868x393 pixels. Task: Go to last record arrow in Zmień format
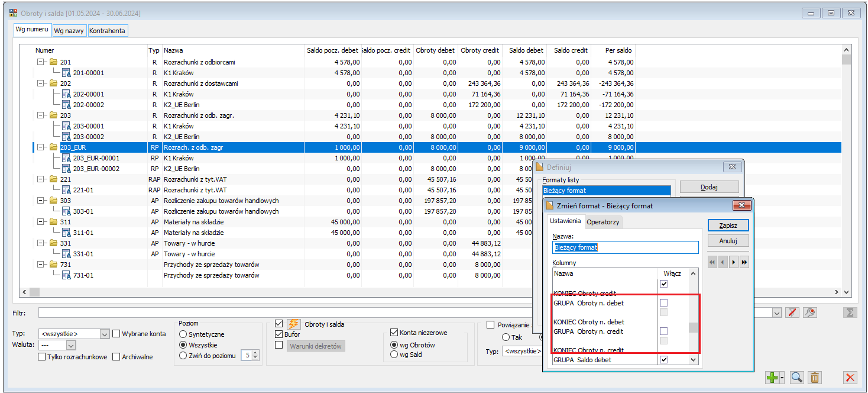point(744,262)
